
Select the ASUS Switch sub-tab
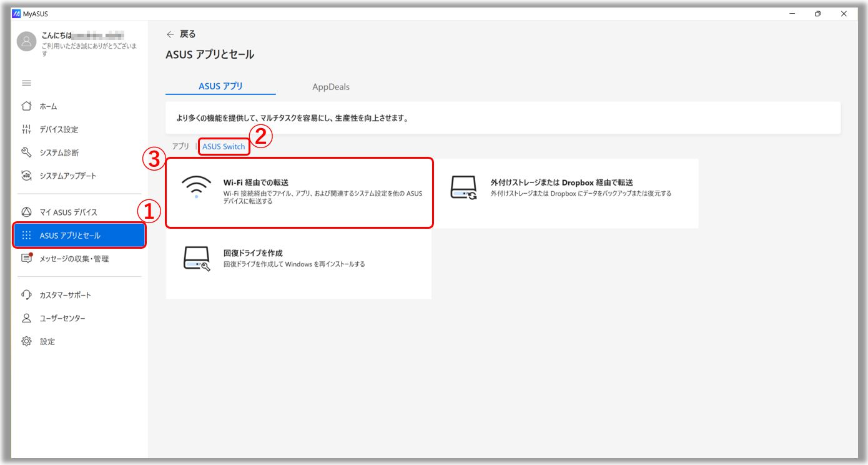pyautogui.click(x=224, y=146)
